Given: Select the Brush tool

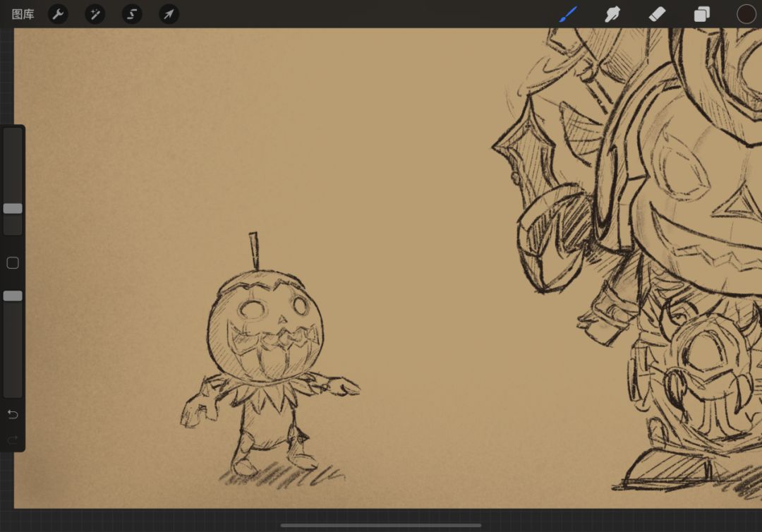Looking at the screenshot, I should click(568, 14).
